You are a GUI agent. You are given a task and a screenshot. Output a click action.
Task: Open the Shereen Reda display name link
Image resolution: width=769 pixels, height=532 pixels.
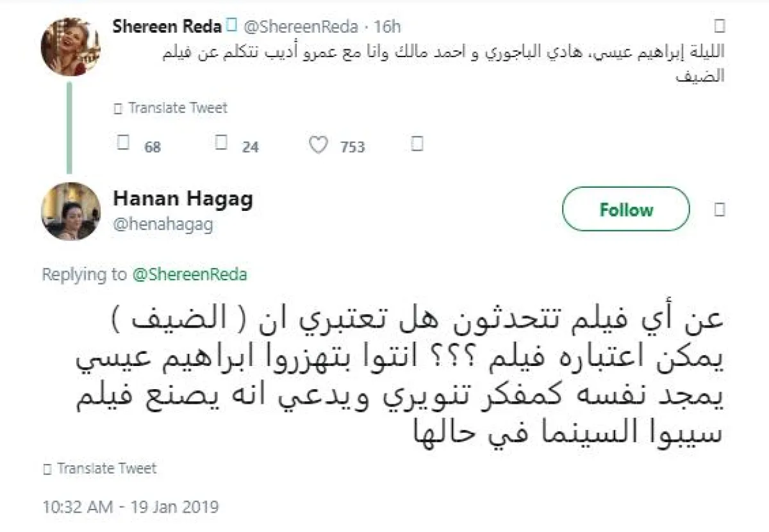click(167, 27)
